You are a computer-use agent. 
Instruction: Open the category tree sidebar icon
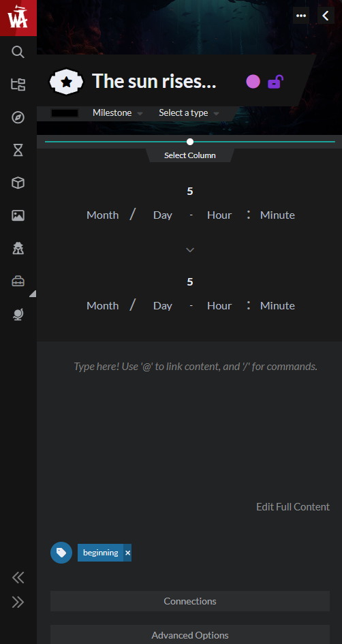point(18,85)
